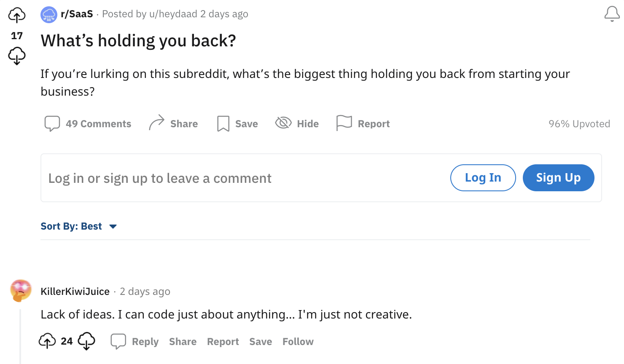Viewport: 624px width, 364px height.
Task: Click the Sort By dropdown arrow
Action: (x=113, y=227)
